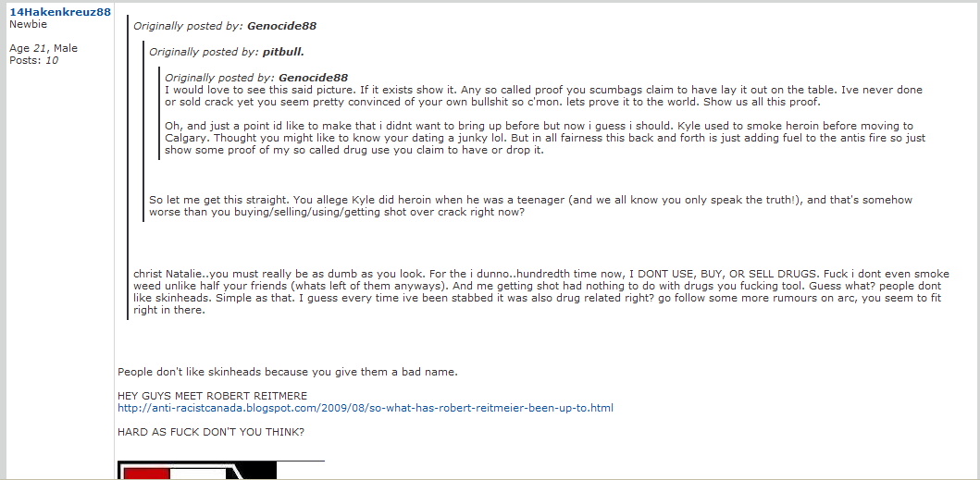Click the line 'People don't like skinheads because'

click(288, 372)
